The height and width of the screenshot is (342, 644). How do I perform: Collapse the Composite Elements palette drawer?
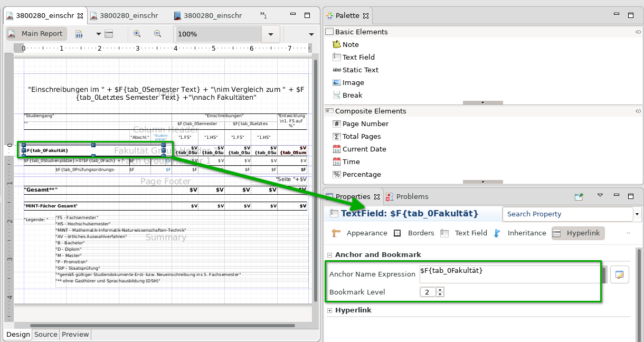pyautogui.click(x=365, y=111)
